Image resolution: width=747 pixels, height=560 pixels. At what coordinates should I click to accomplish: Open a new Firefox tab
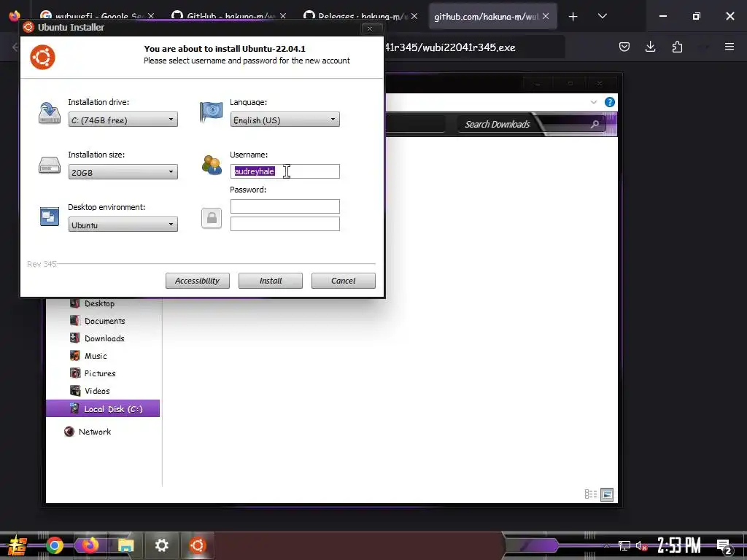(573, 17)
